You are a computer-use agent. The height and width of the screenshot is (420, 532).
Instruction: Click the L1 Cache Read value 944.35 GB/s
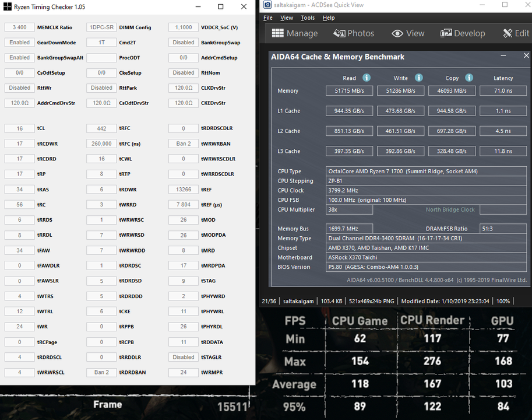point(349,111)
